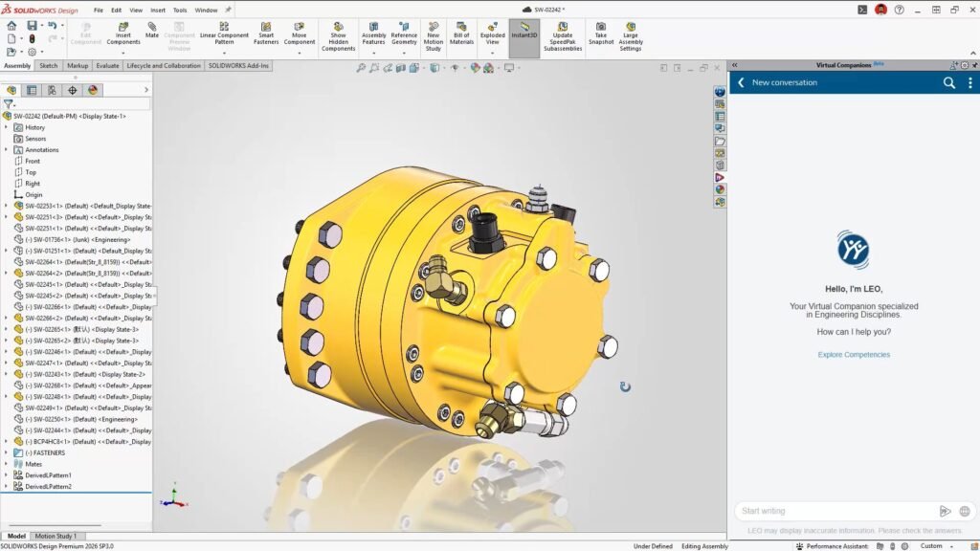The width and height of the screenshot is (980, 551).
Task: Click the Explore Competencies link
Action: [x=854, y=354]
